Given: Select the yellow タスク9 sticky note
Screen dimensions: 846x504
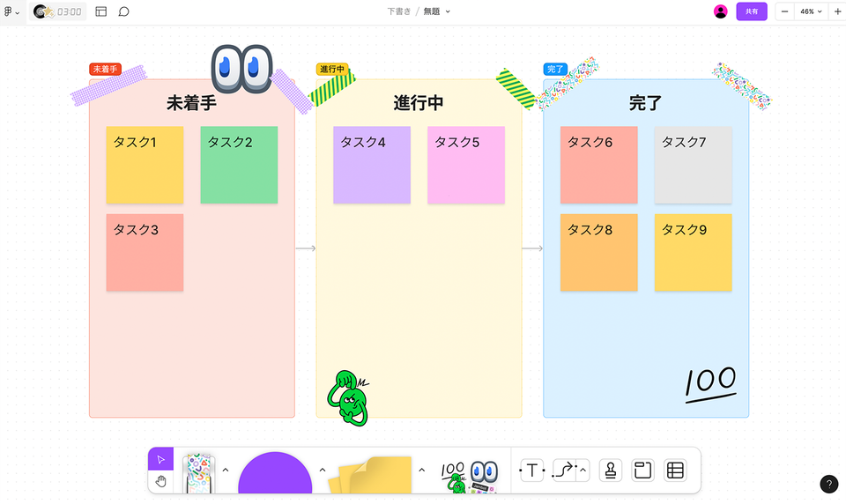Looking at the screenshot, I should 694,253.
